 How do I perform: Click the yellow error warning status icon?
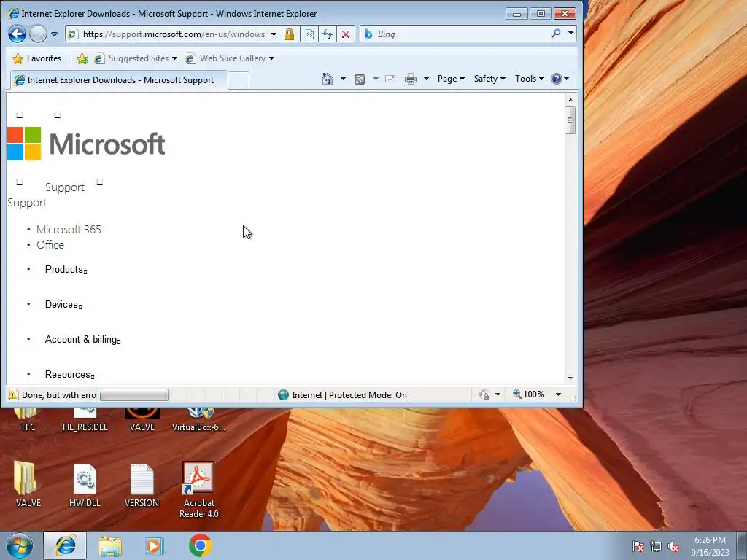click(x=13, y=395)
